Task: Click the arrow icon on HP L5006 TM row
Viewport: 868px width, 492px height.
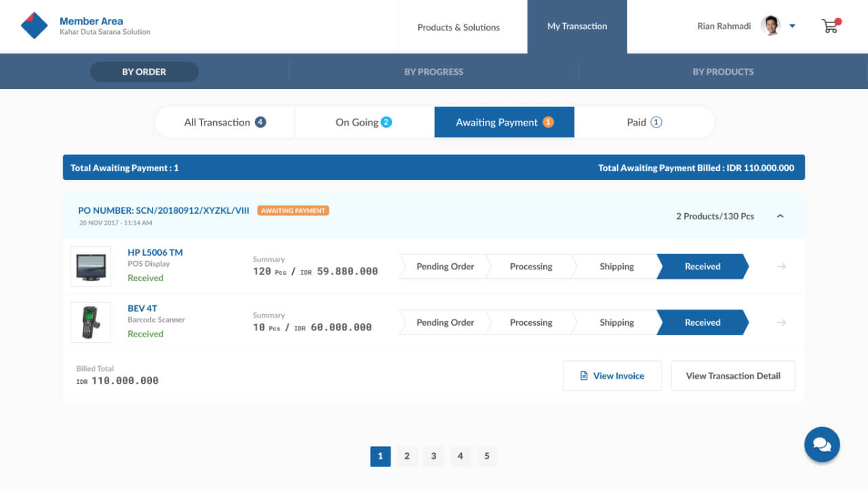Action: [x=781, y=267]
